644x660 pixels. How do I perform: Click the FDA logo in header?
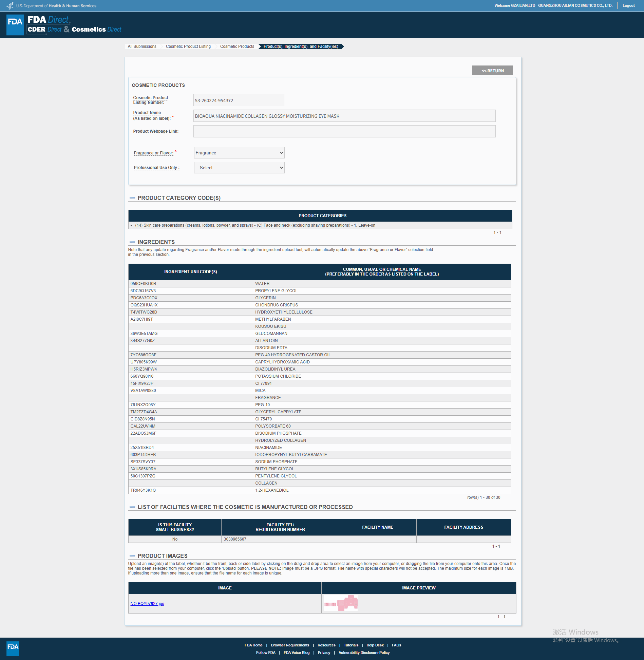(15, 25)
